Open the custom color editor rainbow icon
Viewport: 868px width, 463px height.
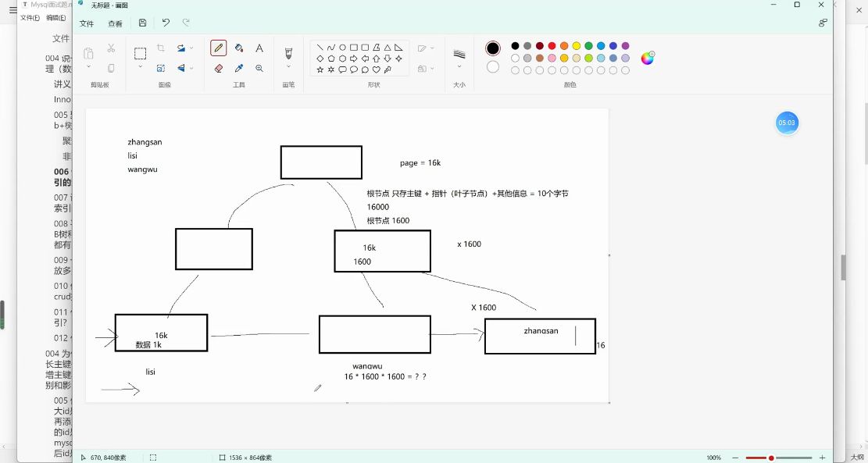pyautogui.click(x=647, y=58)
